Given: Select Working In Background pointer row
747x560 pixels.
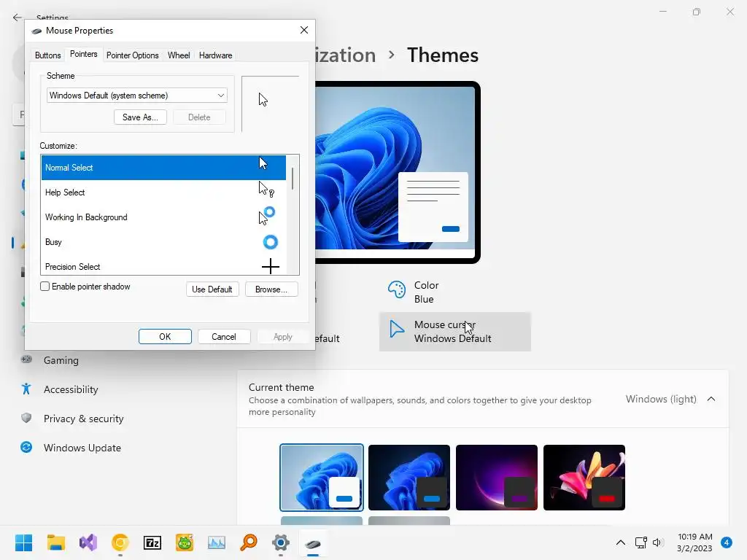Looking at the screenshot, I should pos(163,217).
